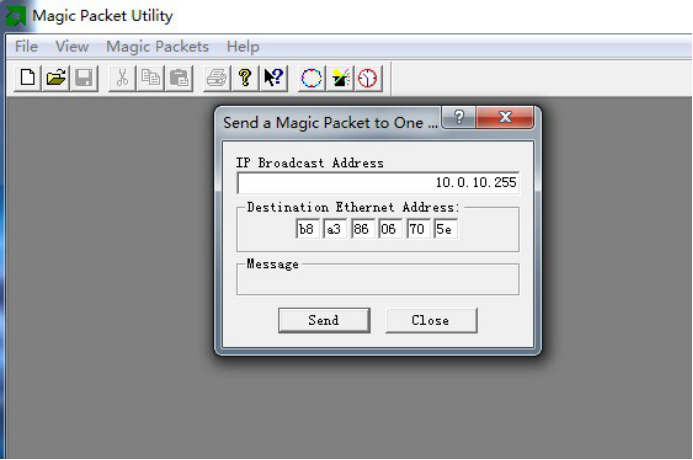Click the 06 Ethernet address field
693x460 pixels.
click(390, 229)
